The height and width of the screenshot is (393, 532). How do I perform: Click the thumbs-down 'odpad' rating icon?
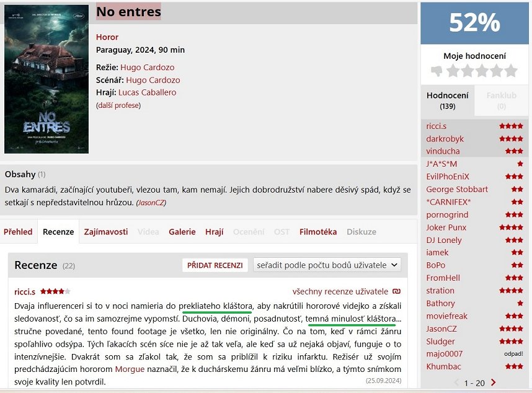[437, 71]
